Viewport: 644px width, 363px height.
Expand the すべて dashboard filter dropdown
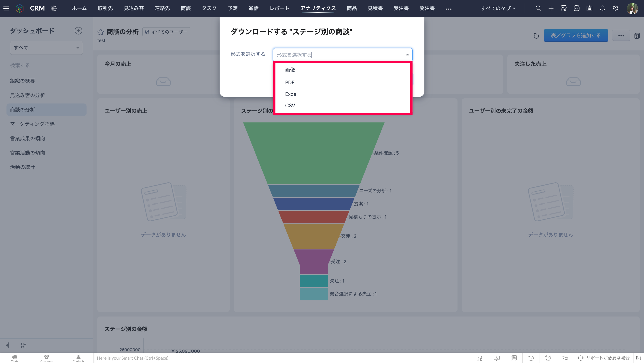tap(47, 47)
